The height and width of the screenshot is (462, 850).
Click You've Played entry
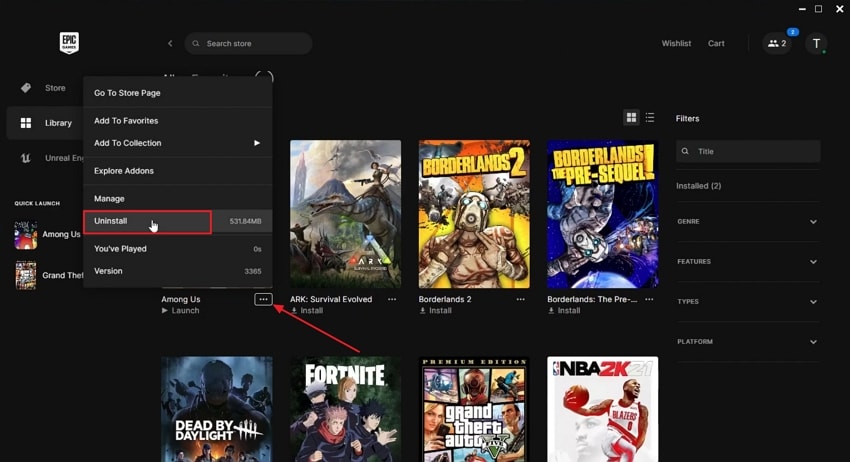178,249
